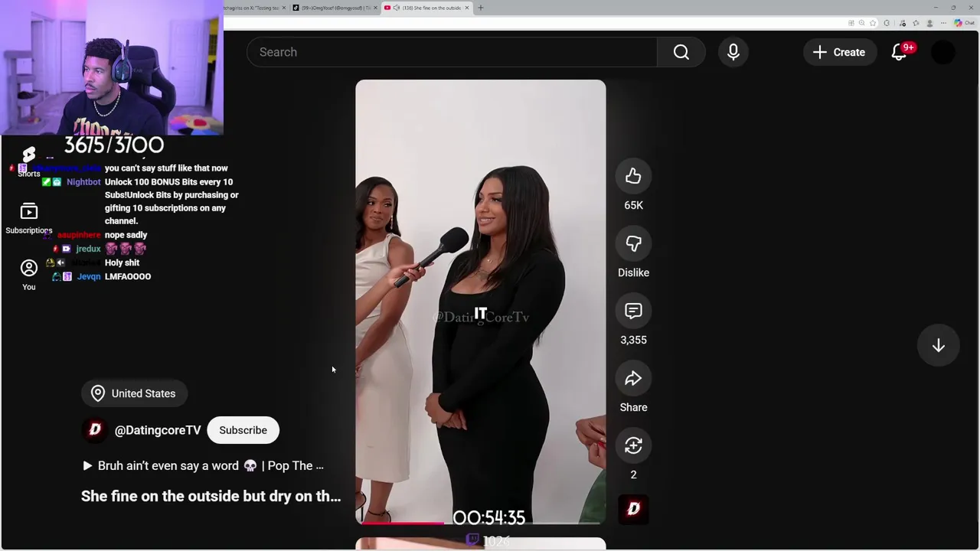The height and width of the screenshot is (551, 980).
Task: Open the account avatar menu
Action: coord(943,52)
